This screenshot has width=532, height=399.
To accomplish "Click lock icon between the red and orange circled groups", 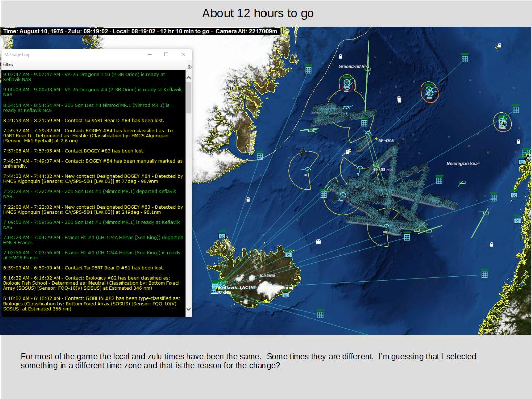I will click(x=399, y=99).
